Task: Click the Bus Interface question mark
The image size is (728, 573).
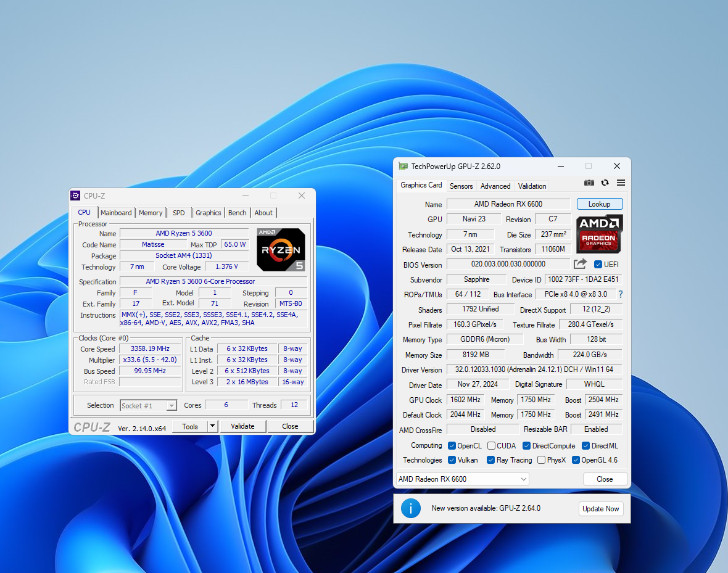Action: pyautogui.click(x=620, y=294)
